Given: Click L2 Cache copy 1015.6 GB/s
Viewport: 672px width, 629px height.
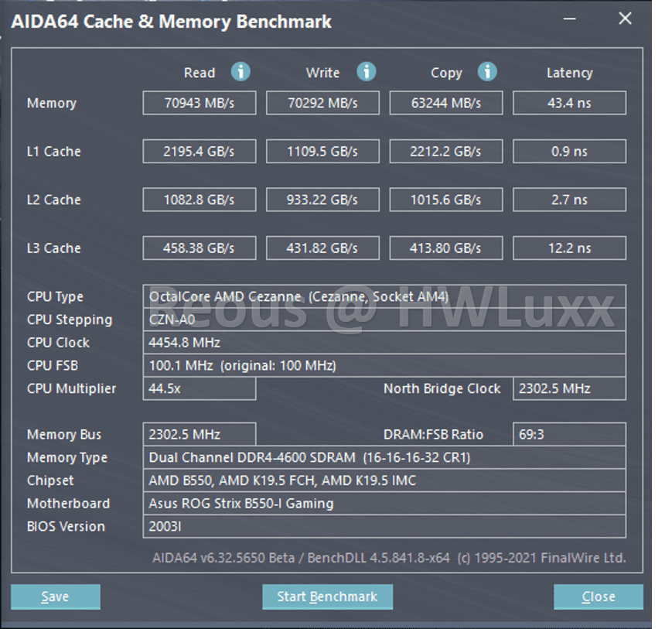Looking at the screenshot, I should (446, 200).
